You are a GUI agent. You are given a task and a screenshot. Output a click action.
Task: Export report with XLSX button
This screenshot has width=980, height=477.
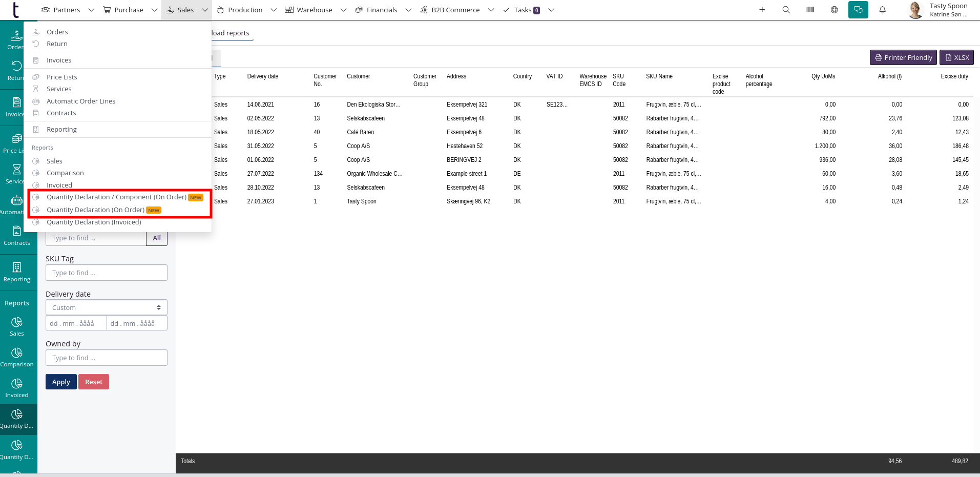(x=956, y=57)
